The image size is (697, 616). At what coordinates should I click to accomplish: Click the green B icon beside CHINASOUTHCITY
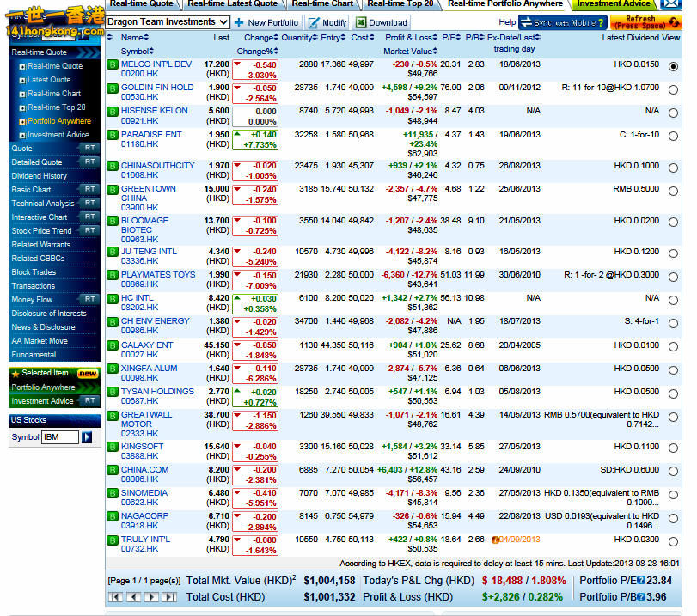113,166
